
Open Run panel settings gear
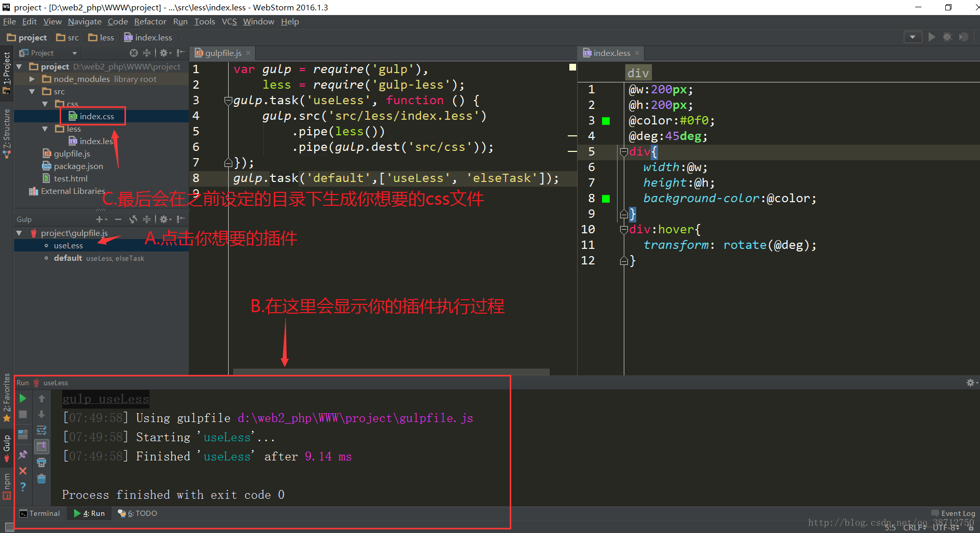970,383
